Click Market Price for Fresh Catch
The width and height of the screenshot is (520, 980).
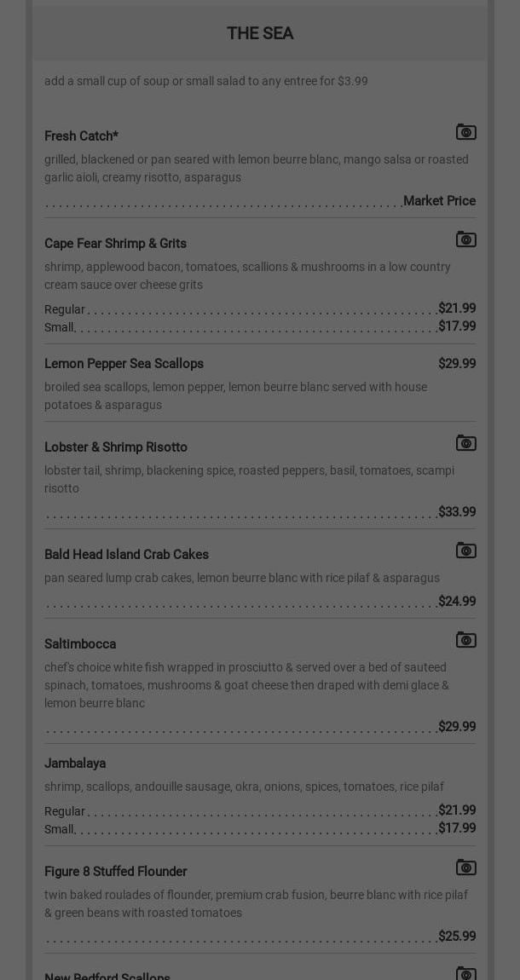tap(439, 201)
